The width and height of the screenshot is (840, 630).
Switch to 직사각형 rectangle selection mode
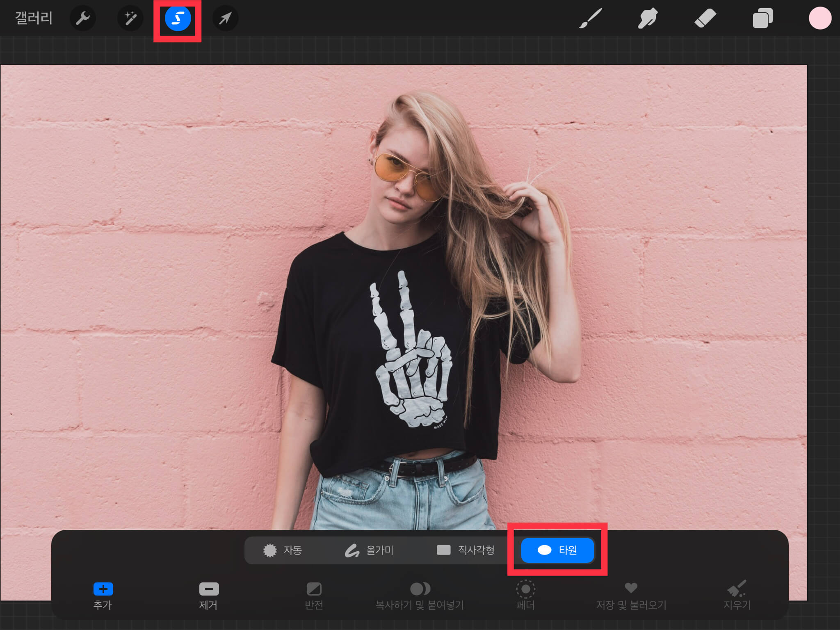[x=466, y=550]
